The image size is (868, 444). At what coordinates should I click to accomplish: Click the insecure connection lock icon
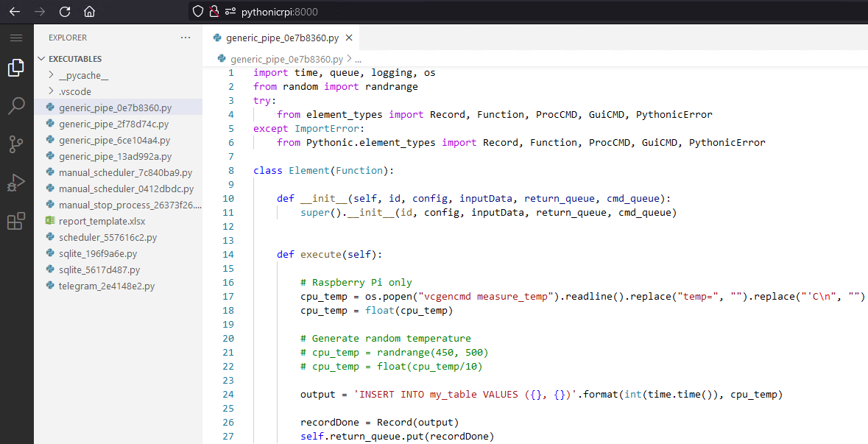214,12
